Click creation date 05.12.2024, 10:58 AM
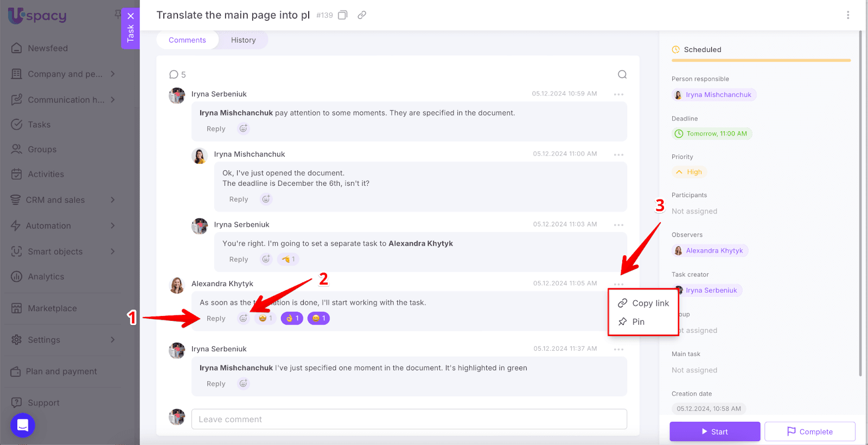The image size is (868, 445). tap(709, 409)
